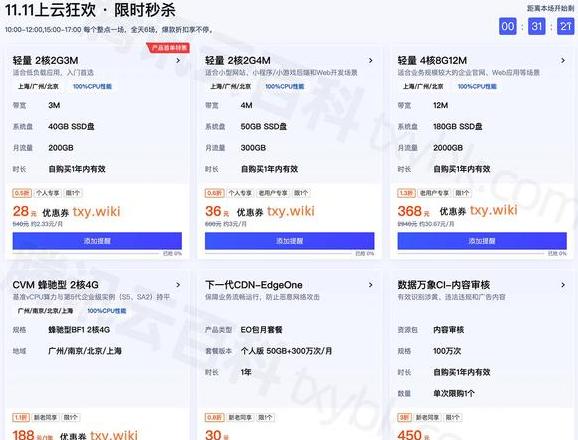
Task: Click the 1.3折 discount badge
Action: point(407,193)
